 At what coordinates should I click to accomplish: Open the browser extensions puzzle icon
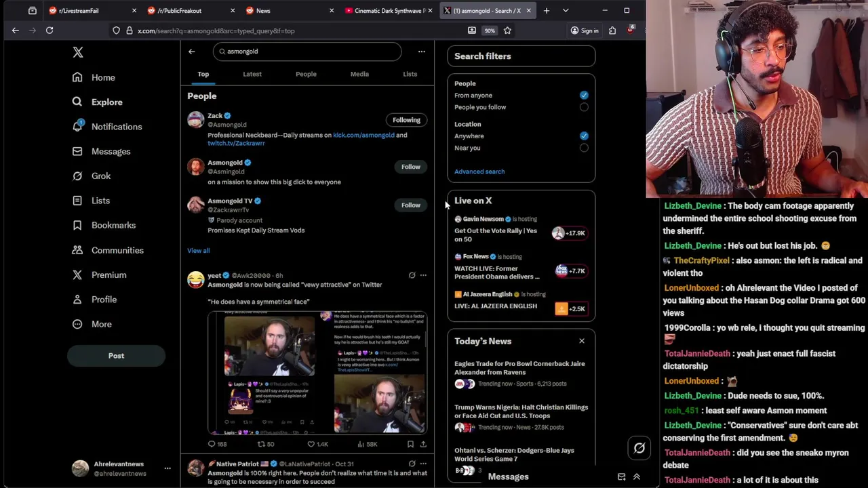tap(612, 30)
